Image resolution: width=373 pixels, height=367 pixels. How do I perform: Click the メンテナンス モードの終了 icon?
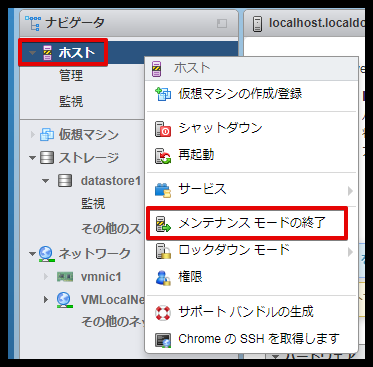click(x=163, y=224)
